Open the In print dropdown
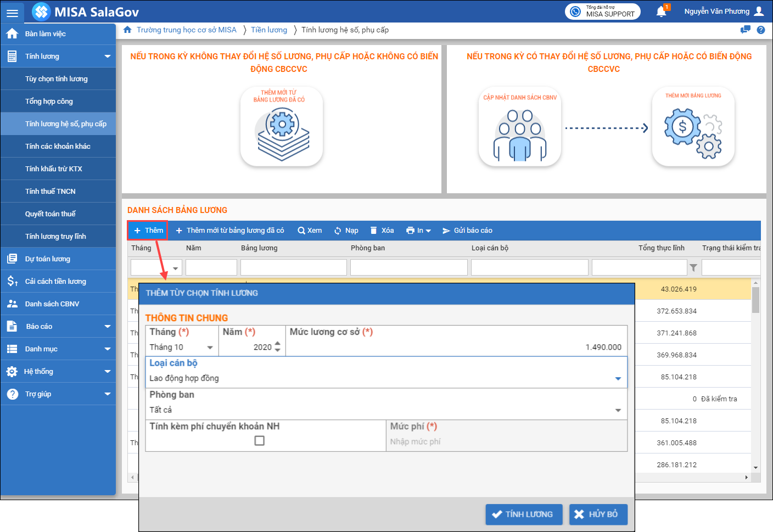The image size is (773, 532). click(x=418, y=231)
